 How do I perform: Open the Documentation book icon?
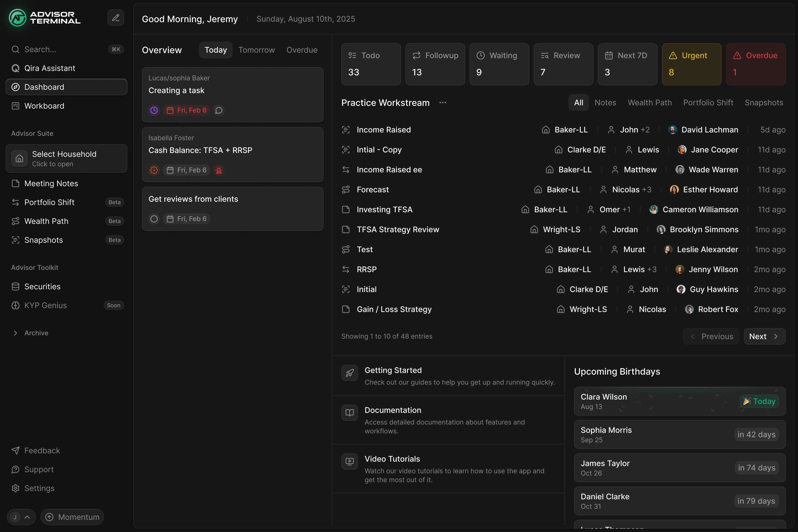click(x=349, y=413)
